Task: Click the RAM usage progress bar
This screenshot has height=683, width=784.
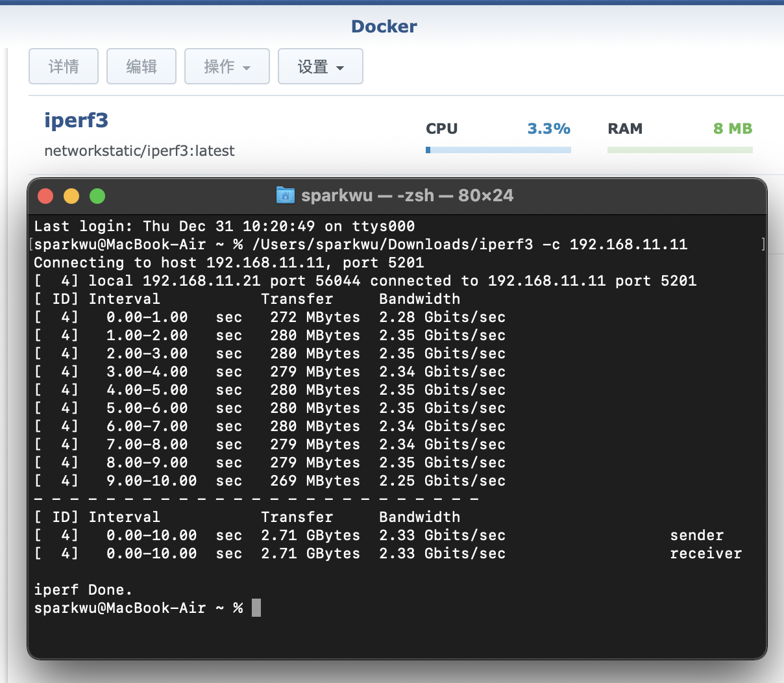Action: (x=680, y=150)
